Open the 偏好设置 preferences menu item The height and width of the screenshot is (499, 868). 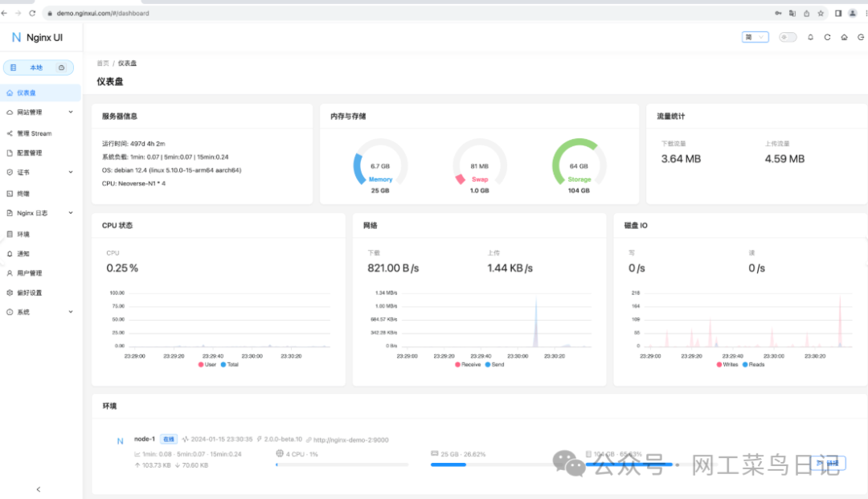point(40,292)
